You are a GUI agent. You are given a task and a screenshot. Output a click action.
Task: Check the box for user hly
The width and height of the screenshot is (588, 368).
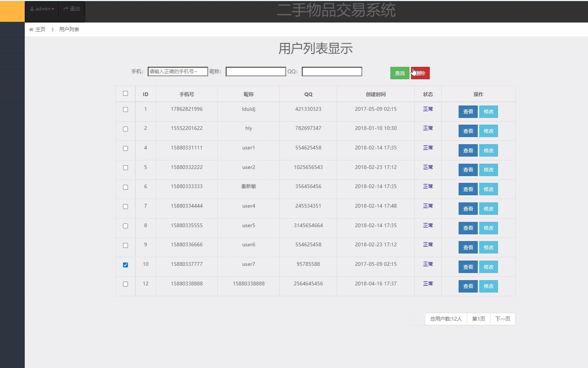coord(125,129)
